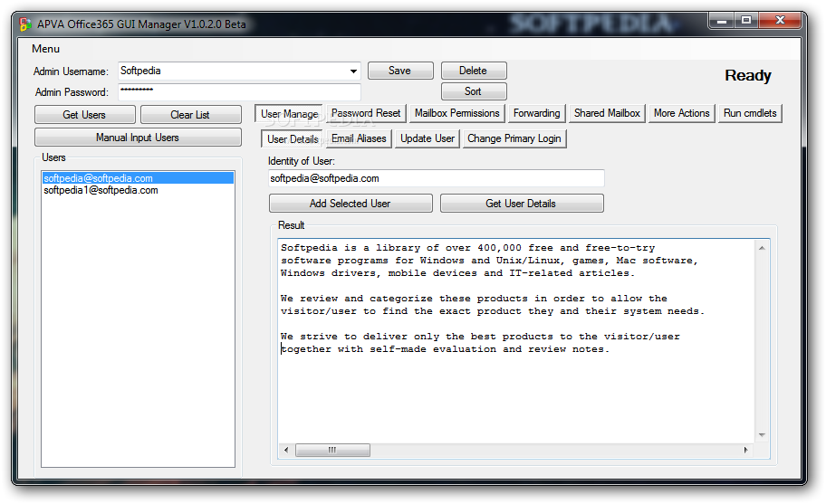Minimize the APVA Office365 window
826x504 pixels.
[722, 21]
